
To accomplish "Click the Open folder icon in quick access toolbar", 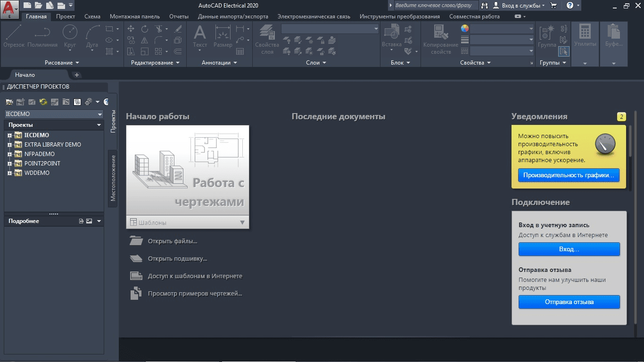I will click(39, 6).
